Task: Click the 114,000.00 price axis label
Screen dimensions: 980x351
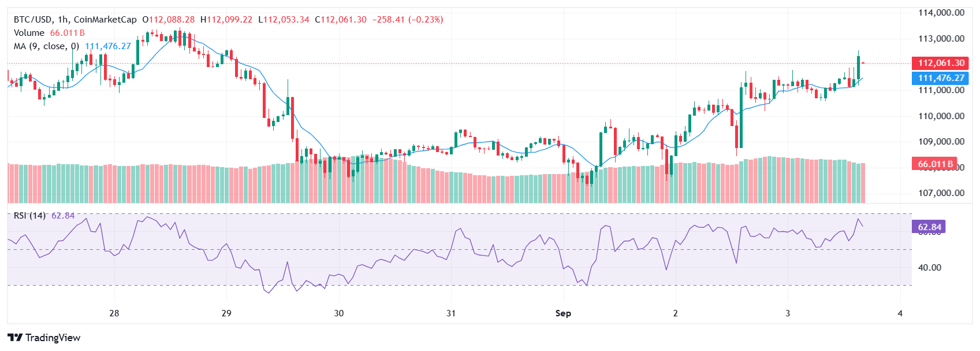Action: tap(941, 13)
